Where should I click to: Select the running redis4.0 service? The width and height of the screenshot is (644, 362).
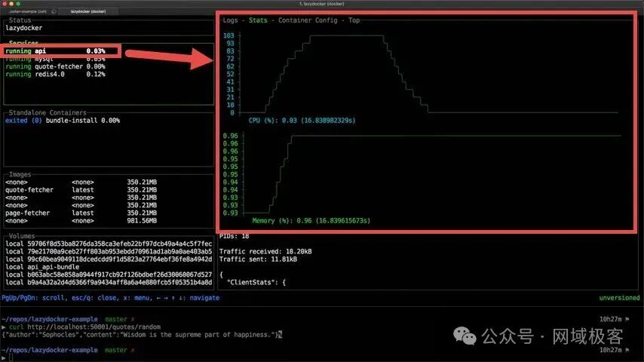[56, 75]
